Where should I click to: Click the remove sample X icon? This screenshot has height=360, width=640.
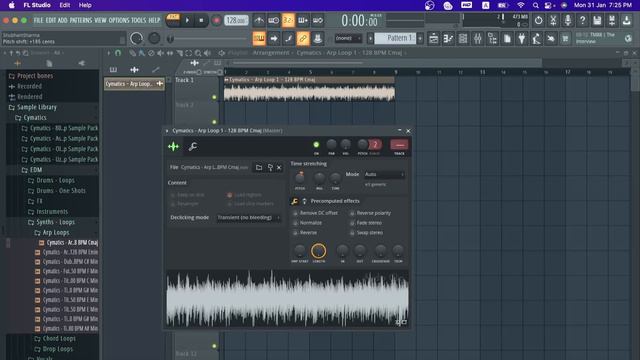coord(279,167)
